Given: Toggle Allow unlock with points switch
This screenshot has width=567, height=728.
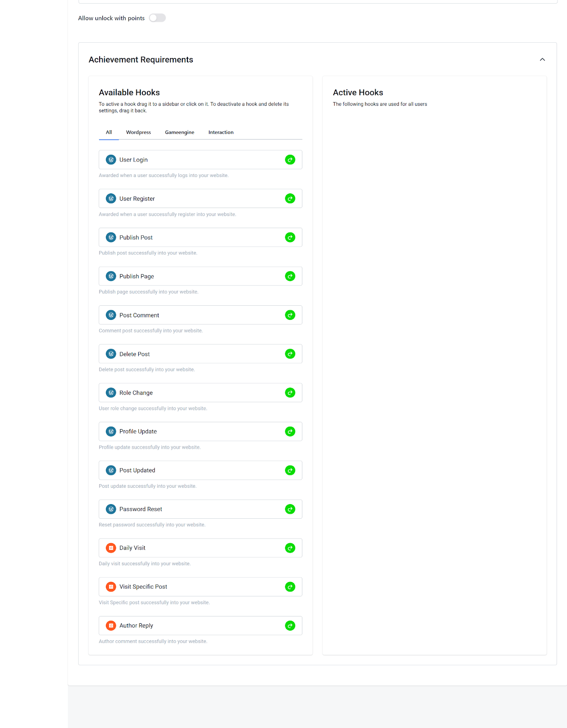Looking at the screenshot, I should [157, 18].
